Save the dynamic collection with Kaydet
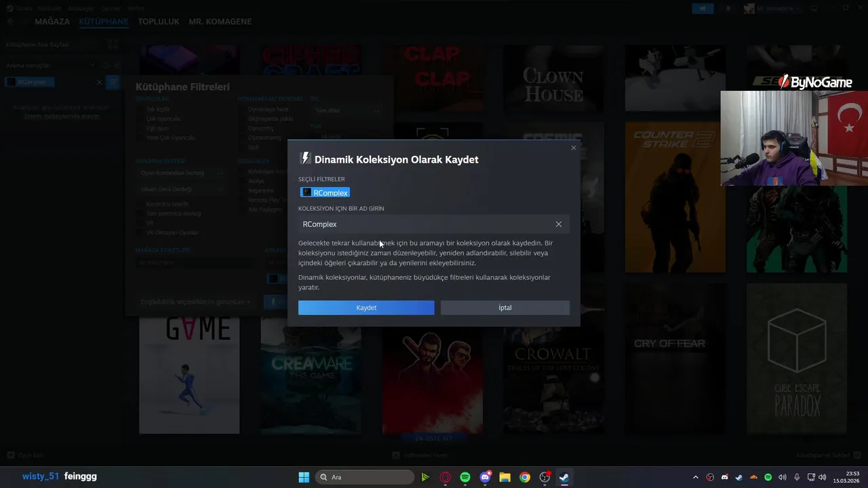The height and width of the screenshot is (488, 868). 366,308
